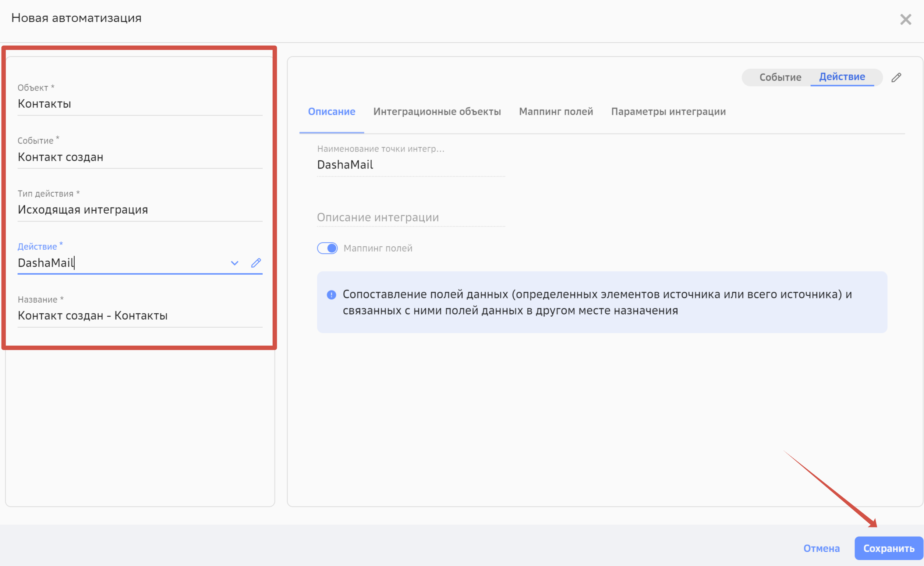Click the Сохранить button
Image resolution: width=924 pixels, height=566 pixels.
click(889, 548)
